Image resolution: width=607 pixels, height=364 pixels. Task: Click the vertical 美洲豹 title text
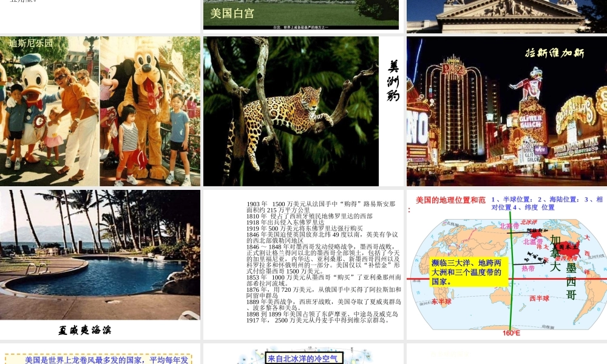pyautogui.click(x=393, y=81)
